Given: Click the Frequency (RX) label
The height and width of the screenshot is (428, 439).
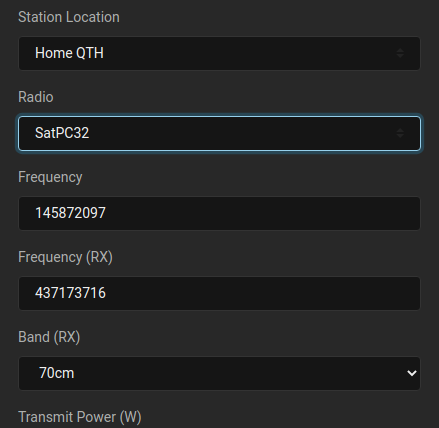Looking at the screenshot, I should tap(65, 257).
